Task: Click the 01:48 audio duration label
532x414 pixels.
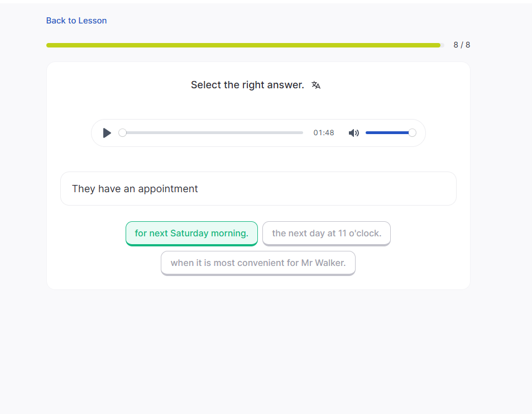Action: [x=324, y=133]
